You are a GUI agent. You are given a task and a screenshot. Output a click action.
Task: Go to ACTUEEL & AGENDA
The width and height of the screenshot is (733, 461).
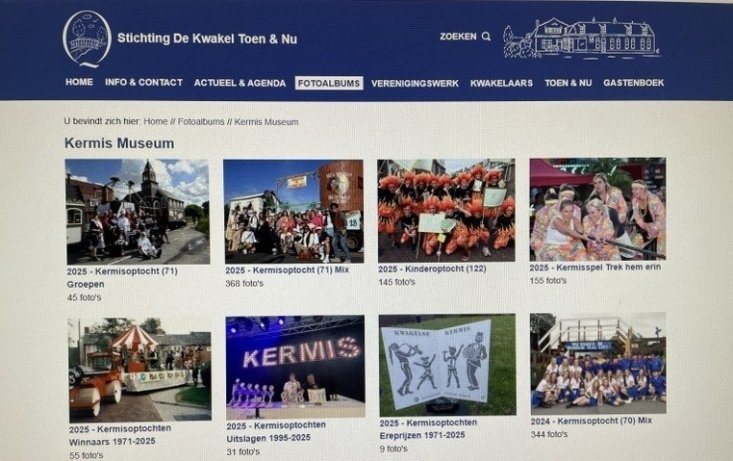click(x=240, y=83)
